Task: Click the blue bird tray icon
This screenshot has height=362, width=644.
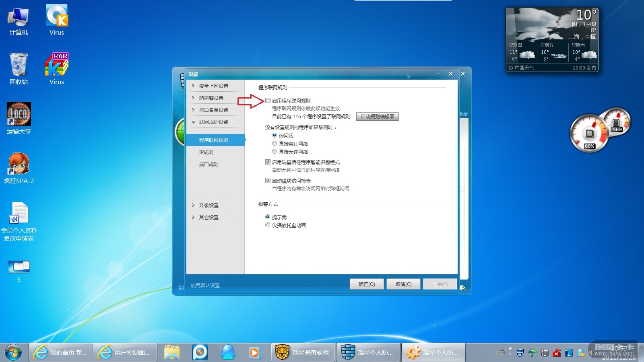Action: 569,353
